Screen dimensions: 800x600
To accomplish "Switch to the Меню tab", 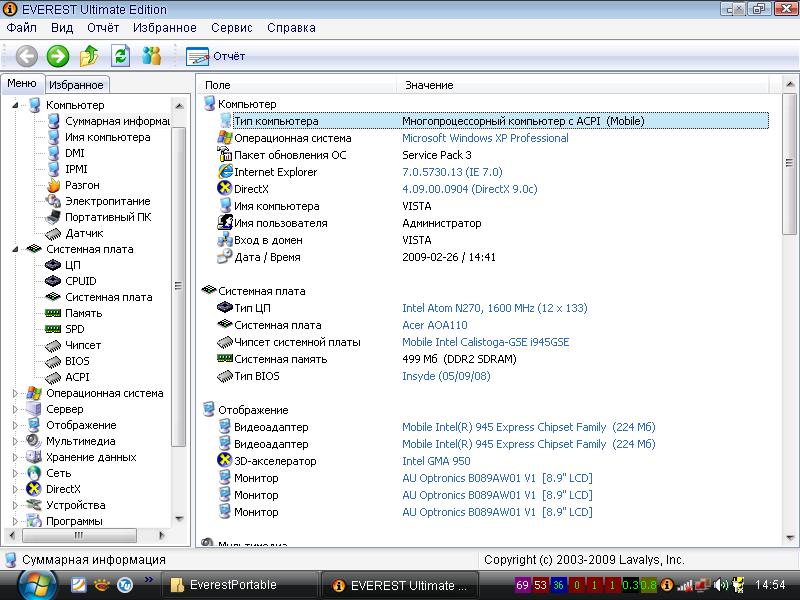I will point(22,83).
